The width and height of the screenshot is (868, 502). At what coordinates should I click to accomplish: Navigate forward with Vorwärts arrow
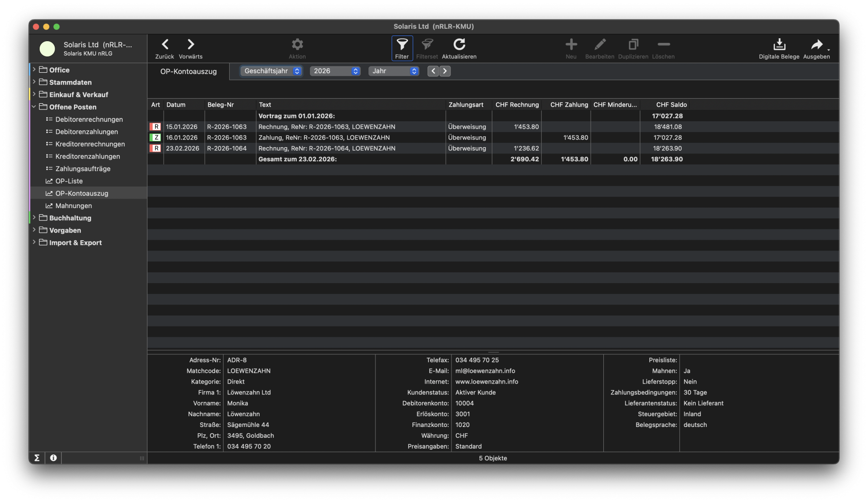[x=191, y=45]
